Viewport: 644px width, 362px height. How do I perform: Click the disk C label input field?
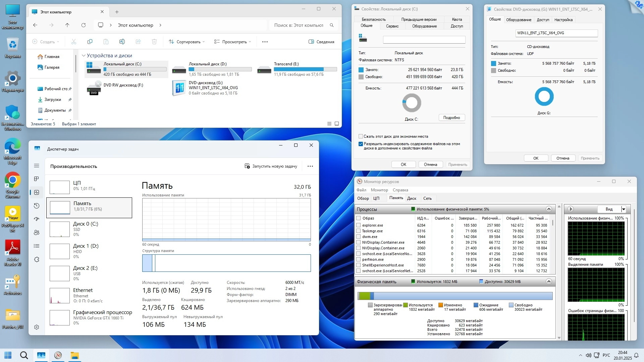(x=424, y=40)
